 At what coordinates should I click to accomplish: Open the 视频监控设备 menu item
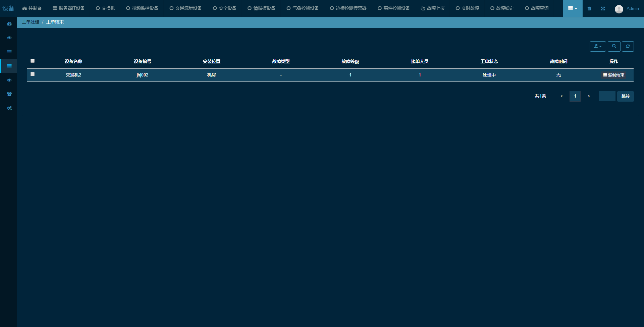142,8
